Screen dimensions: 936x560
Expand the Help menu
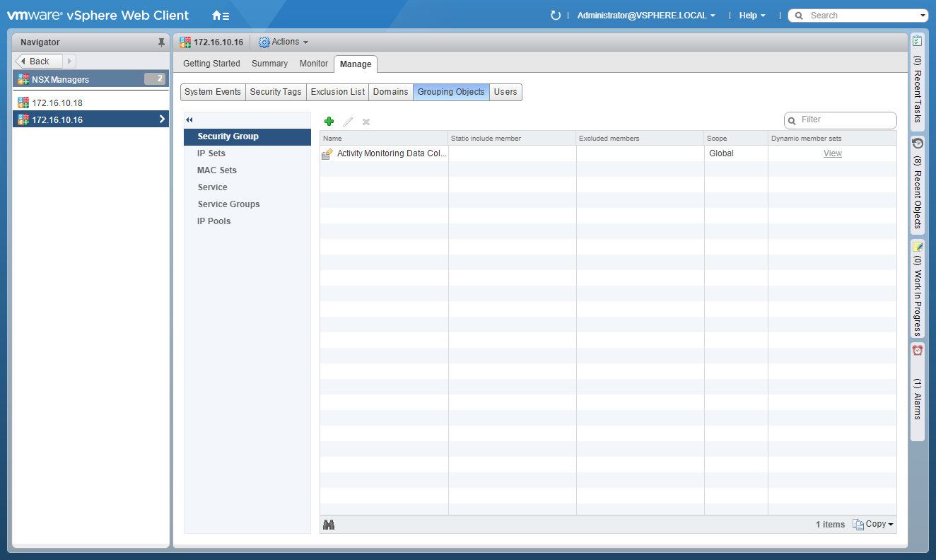point(752,16)
